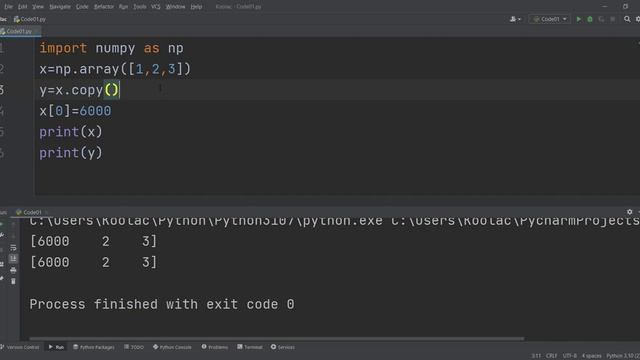Open the Version Control tool window
This screenshot has width=640, height=360.
point(20,347)
